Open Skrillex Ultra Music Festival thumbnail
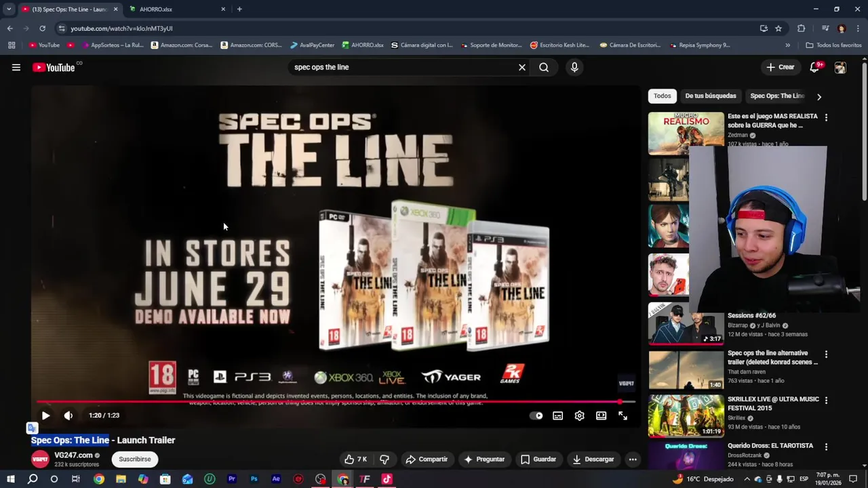This screenshot has width=868, height=488. (686, 416)
